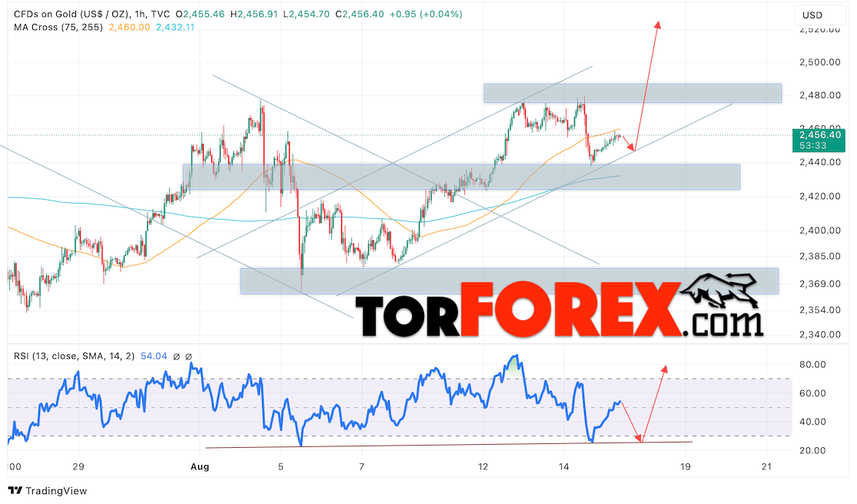Screen dimensions: 857x504
Task: Click the RSI 20.00 axis label
Action: tap(812, 450)
